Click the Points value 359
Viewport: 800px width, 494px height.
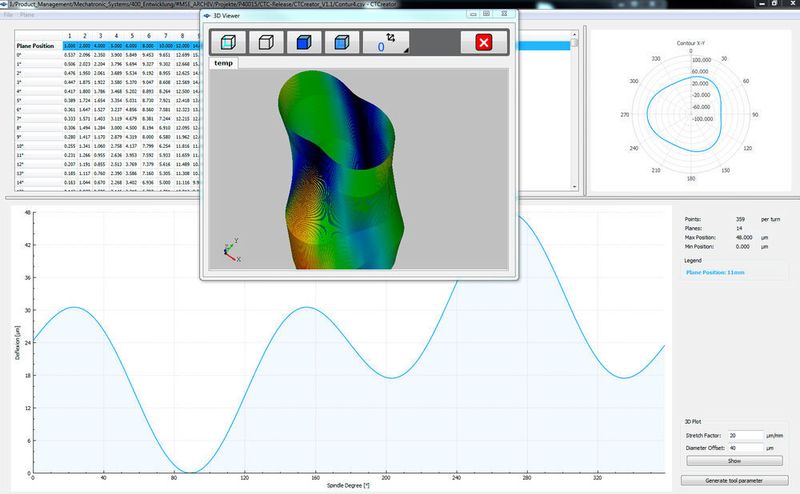click(740, 219)
